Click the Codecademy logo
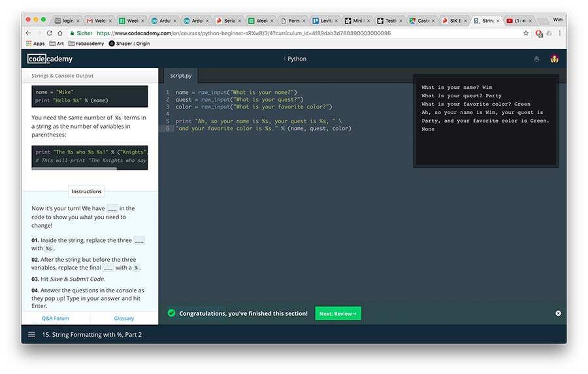 click(x=50, y=59)
